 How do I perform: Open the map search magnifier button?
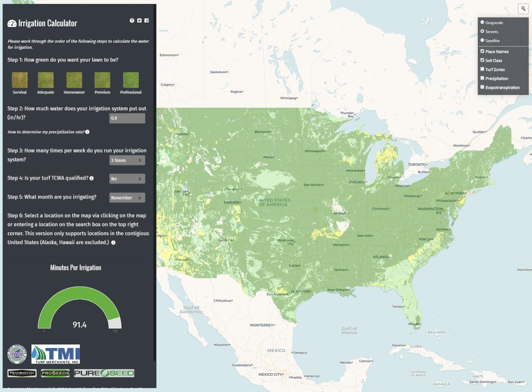point(523,9)
